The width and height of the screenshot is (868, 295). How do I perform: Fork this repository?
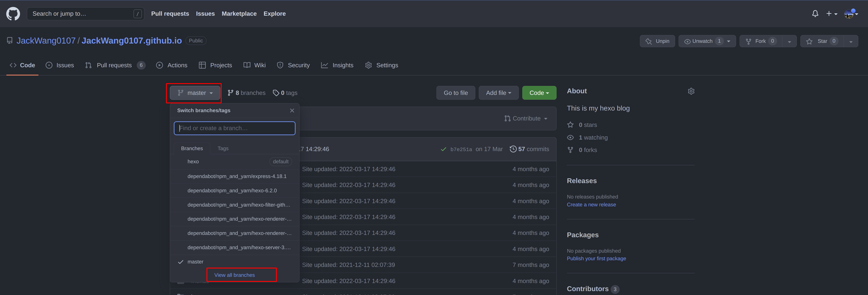(x=761, y=41)
